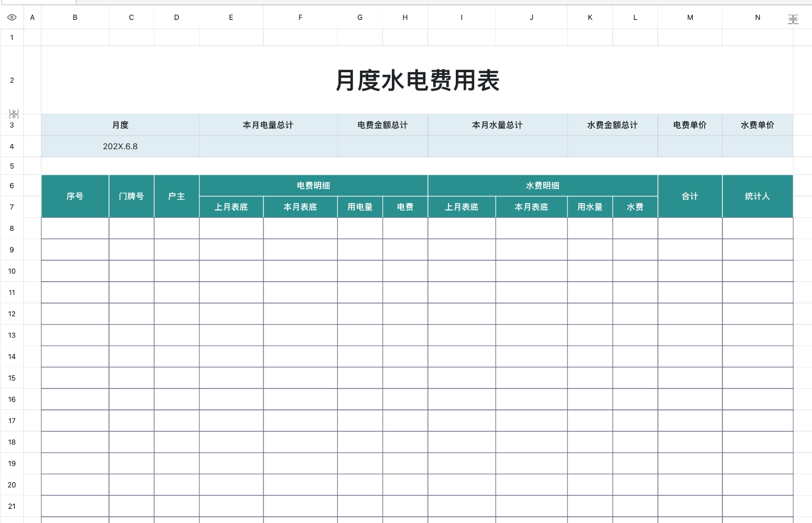Click the title 月度水电费用表
This screenshot has height=523, width=812.
(x=417, y=80)
